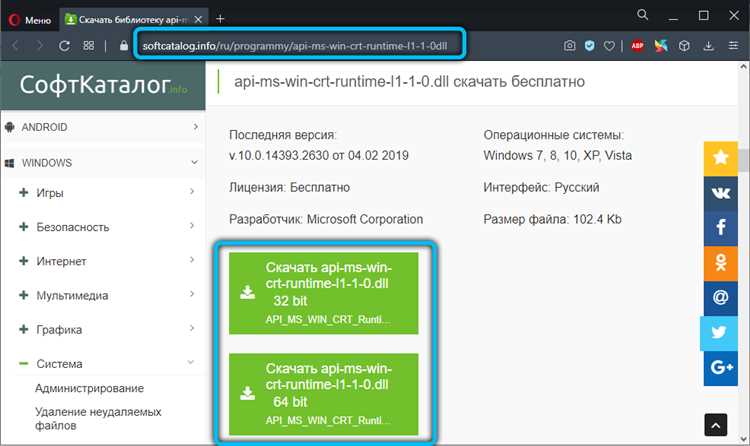The image size is (750, 446).
Task: Open the blue shield privacy icon
Action: pyautogui.click(x=589, y=46)
